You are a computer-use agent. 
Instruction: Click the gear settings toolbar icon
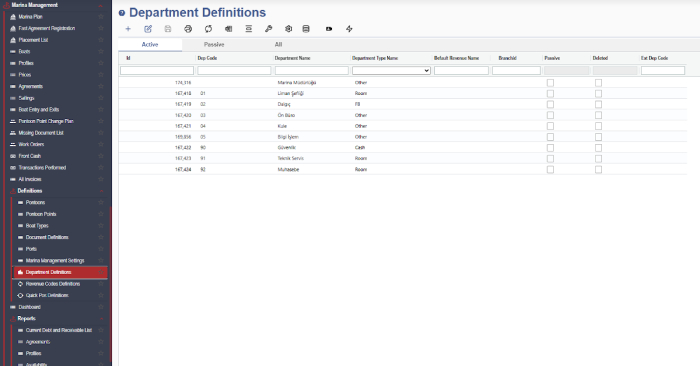[x=288, y=29]
